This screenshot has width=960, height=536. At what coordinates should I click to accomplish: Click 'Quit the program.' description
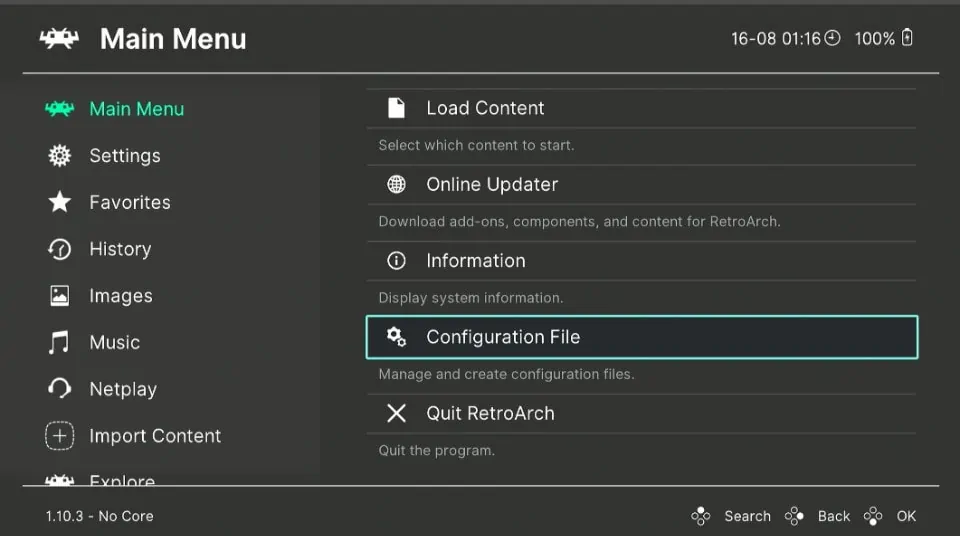pos(437,450)
